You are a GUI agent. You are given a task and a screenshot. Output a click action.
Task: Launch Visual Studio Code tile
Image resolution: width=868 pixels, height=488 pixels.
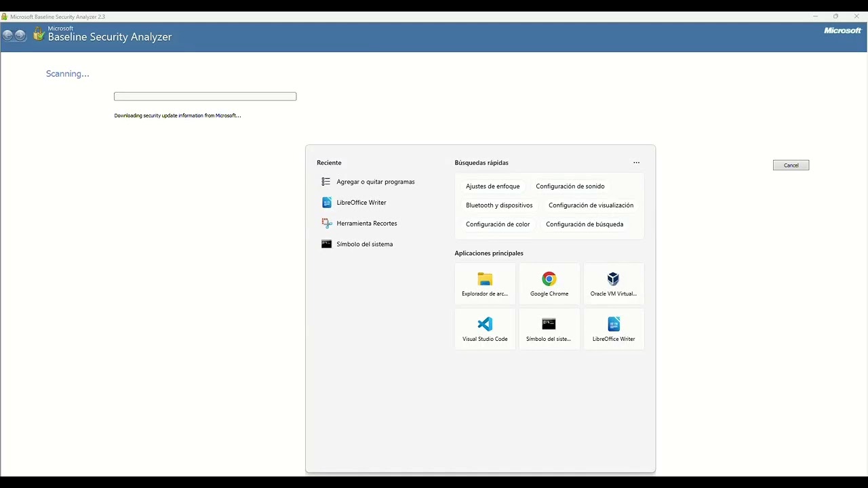tap(485, 329)
